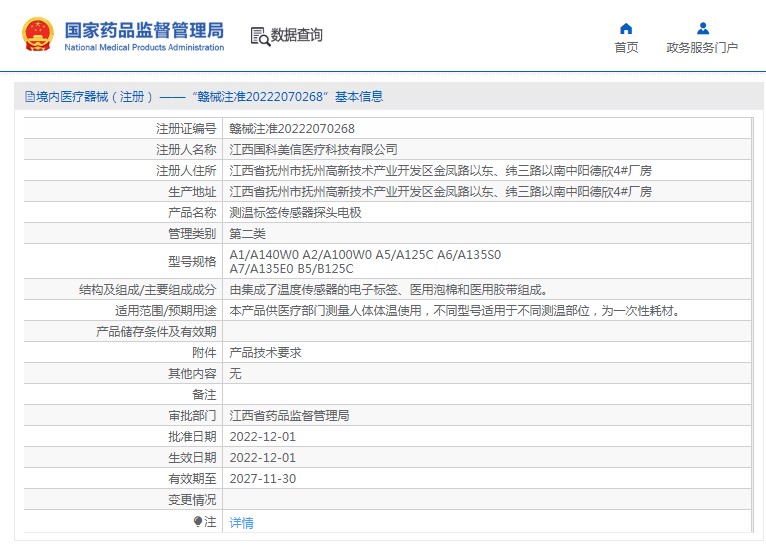Select 生效日期 value 2022-12-01
Image resolution: width=766 pixels, height=549 pixels.
pyautogui.click(x=263, y=458)
